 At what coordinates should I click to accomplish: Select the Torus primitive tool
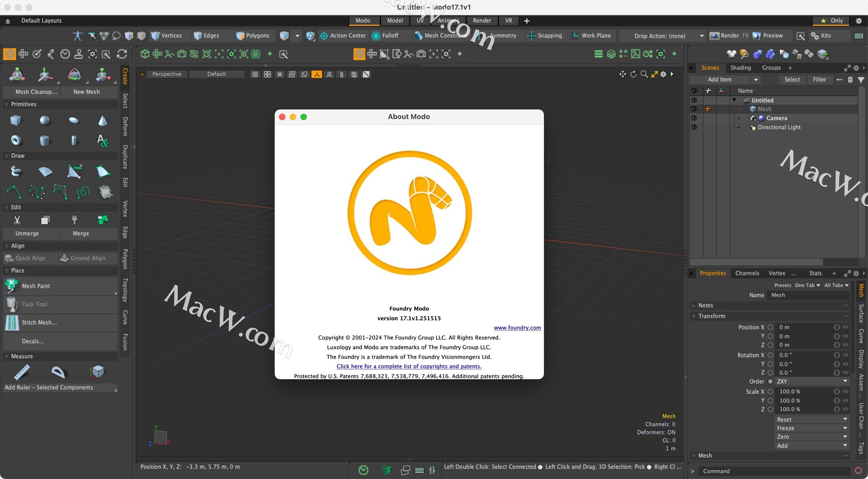(x=16, y=141)
